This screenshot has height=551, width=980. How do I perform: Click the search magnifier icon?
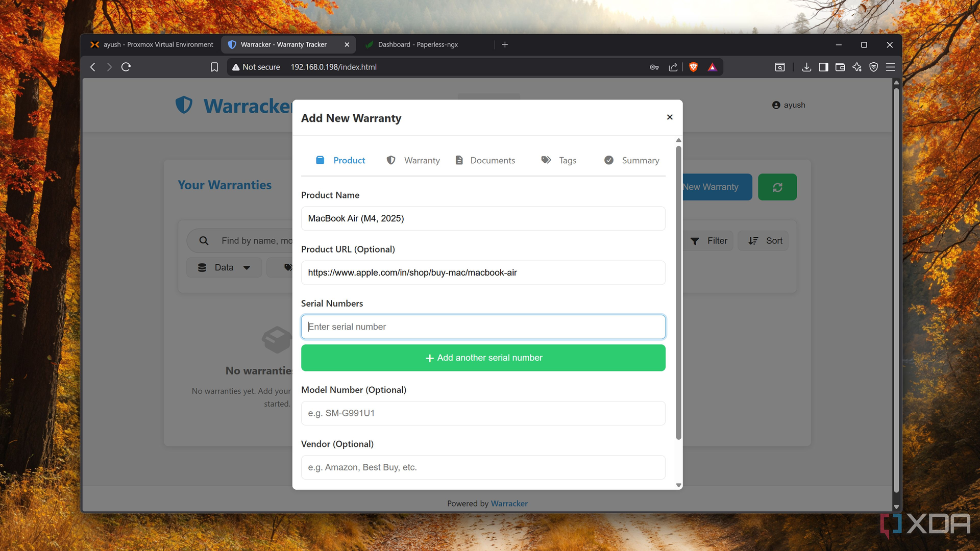point(204,241)
